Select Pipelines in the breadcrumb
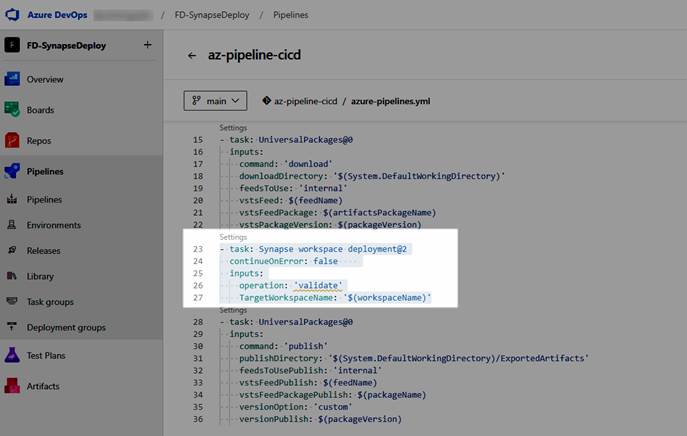 [290, 15]
